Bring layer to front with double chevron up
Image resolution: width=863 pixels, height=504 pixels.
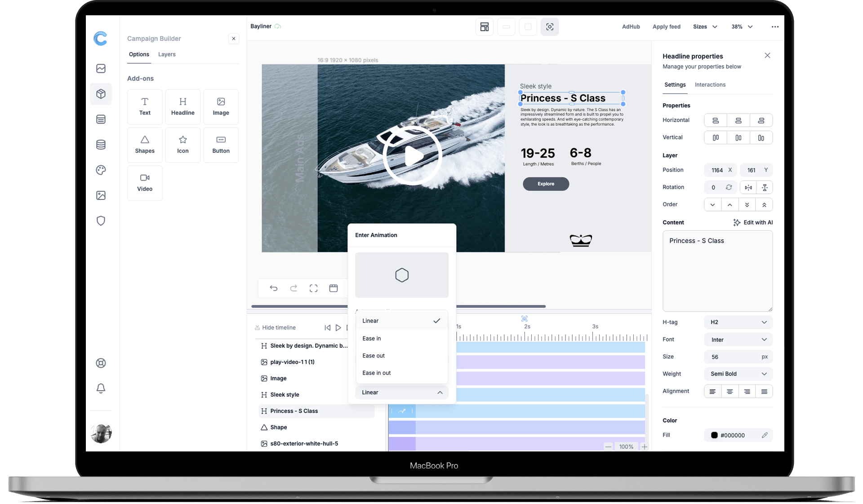point(764,205)
